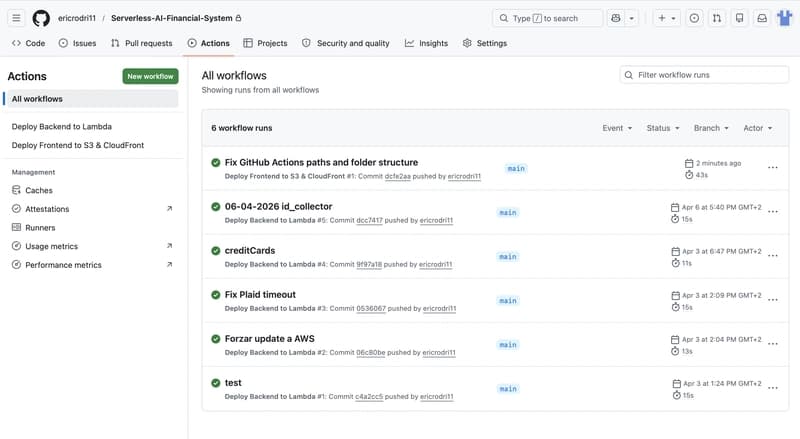Select the Actions tab
The width and height of the screenshot is (800, 439).
pyautogui.click(x=209, y=43)
